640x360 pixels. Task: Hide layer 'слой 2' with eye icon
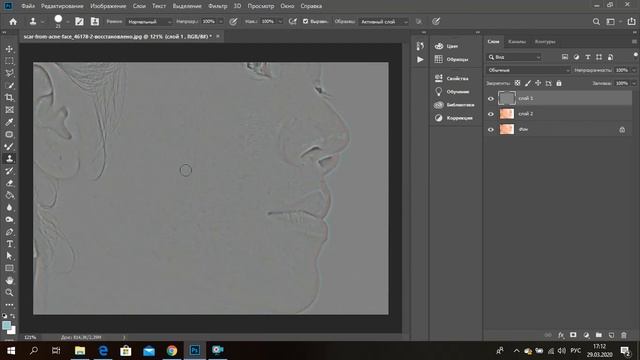coord(491,114)
